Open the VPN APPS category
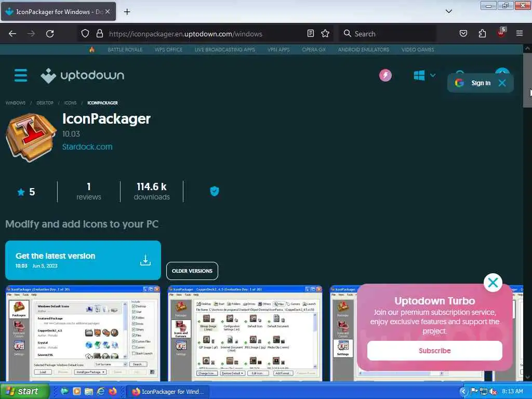Viewport: 532px width, 399px height. point(278,49)
